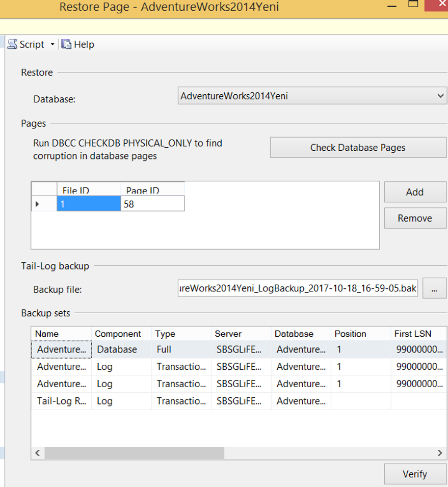Click the Page ID column header
The image size is (448, 487).
[x=152, y=189]
